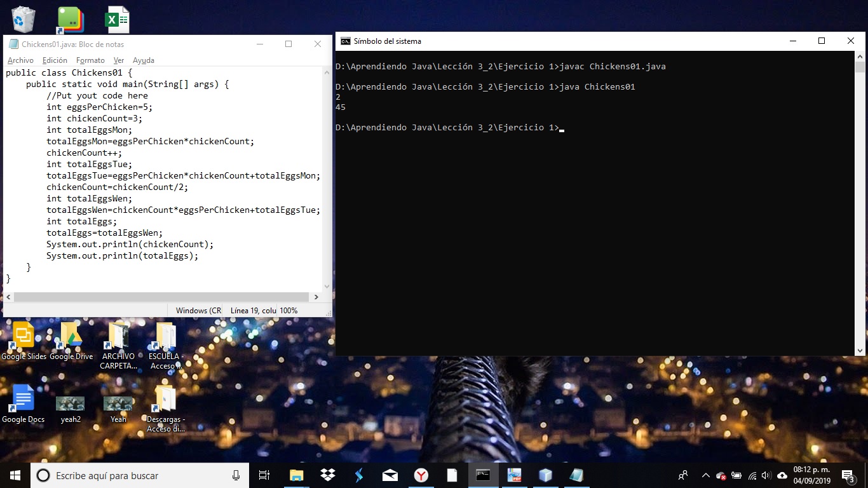Expand hidden system tray icons
The image size is (868, 488).
point(705,475)
